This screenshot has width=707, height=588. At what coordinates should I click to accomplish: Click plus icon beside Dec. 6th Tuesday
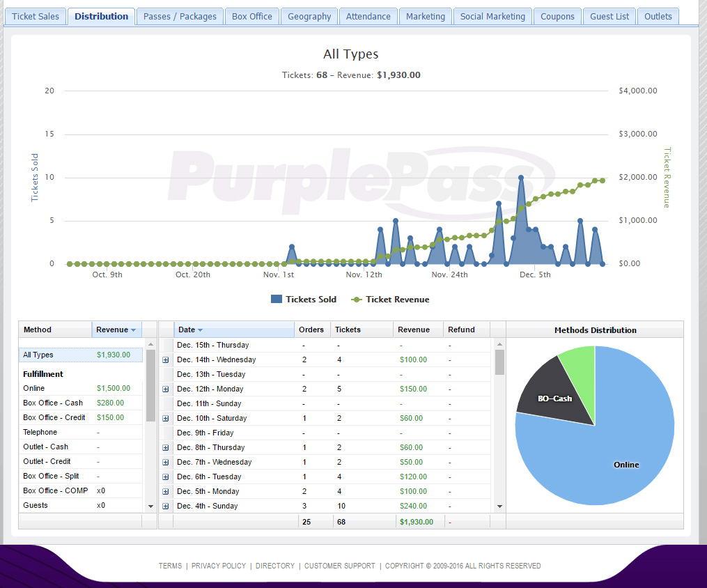(x=166, y=477)
